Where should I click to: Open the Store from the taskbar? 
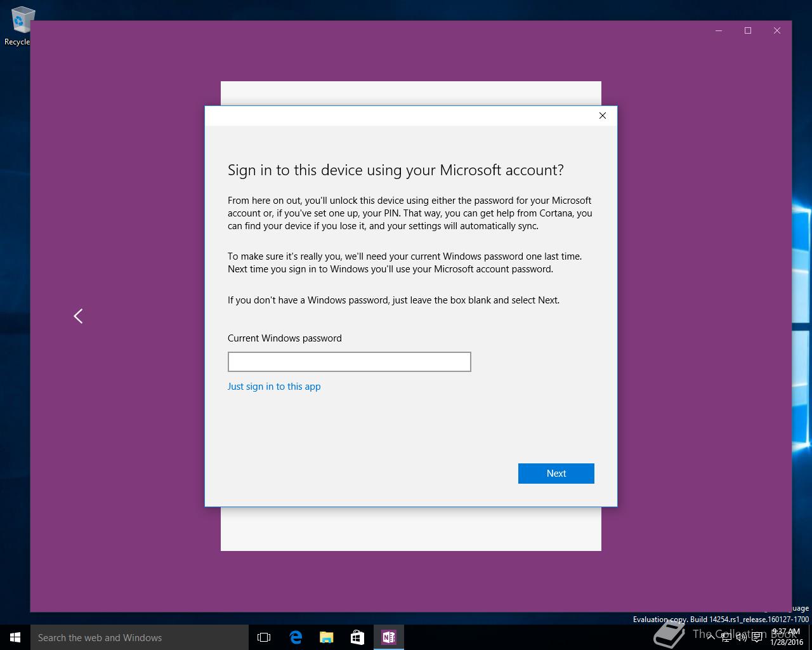click(358, 637)
